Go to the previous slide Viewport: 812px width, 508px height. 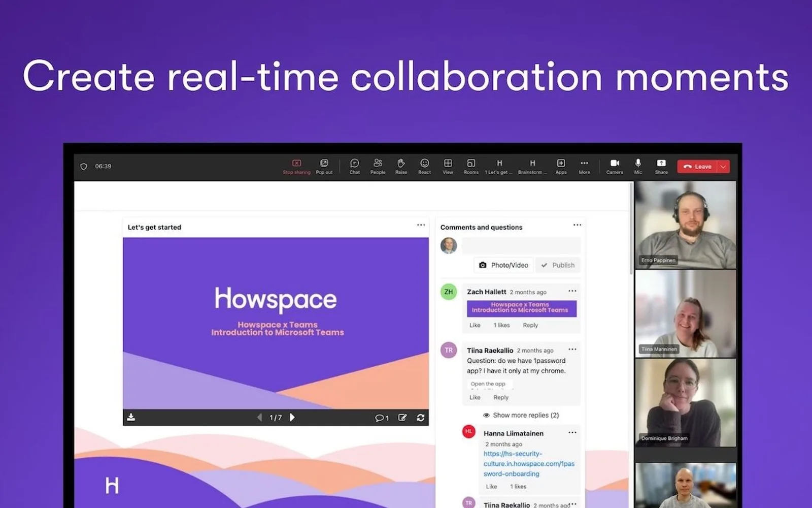point(259,417)
